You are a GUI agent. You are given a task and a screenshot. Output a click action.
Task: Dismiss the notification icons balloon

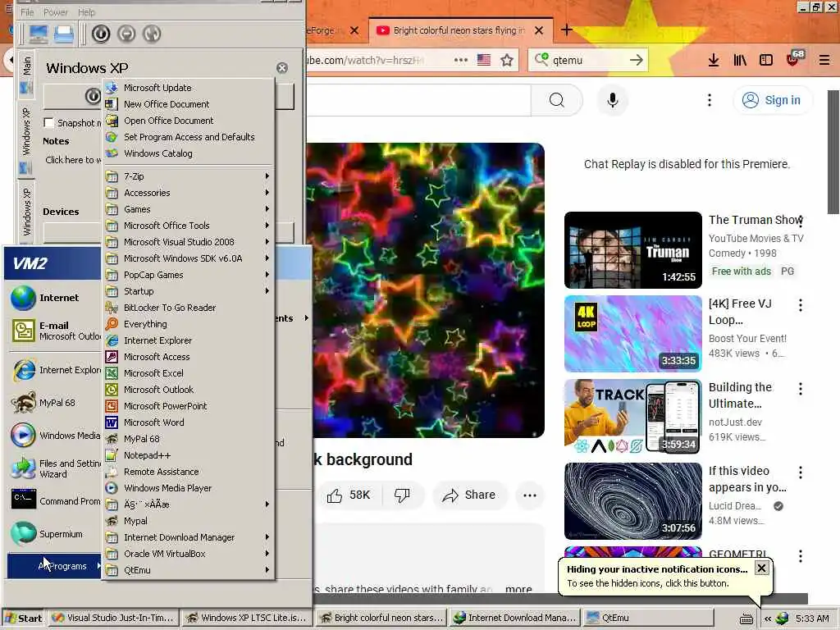point(761,568)
